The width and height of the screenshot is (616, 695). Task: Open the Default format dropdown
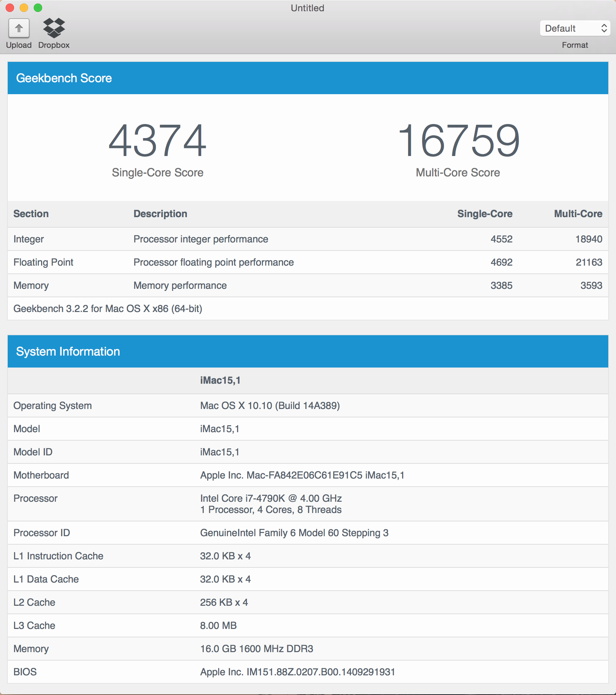pyautogui.click(x=575, y=28)
